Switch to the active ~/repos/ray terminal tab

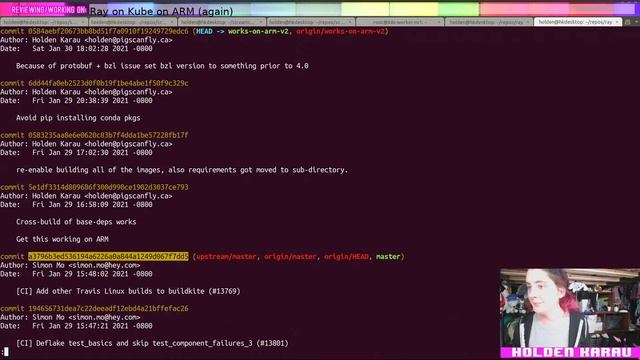pos(575,22)
